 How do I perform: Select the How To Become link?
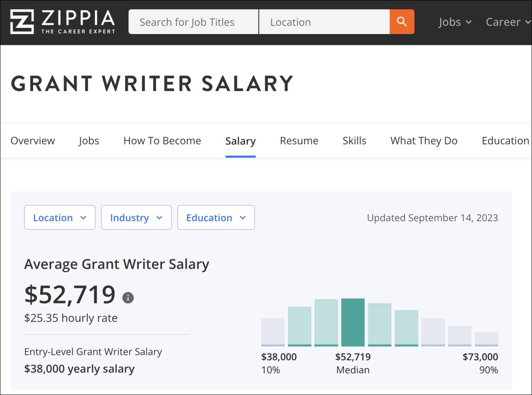(162, 140)
